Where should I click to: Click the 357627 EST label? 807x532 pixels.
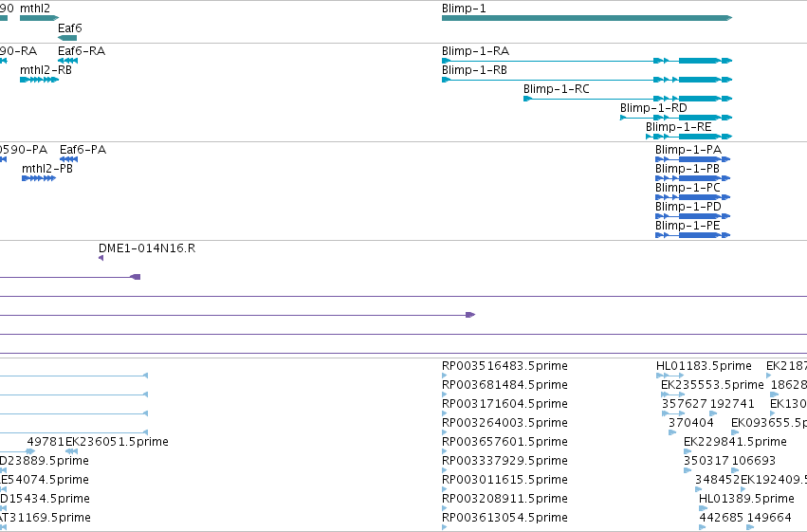(685, 404)
